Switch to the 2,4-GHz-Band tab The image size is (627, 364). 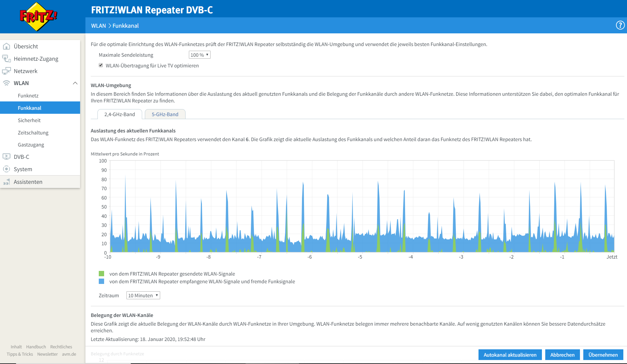119,114
